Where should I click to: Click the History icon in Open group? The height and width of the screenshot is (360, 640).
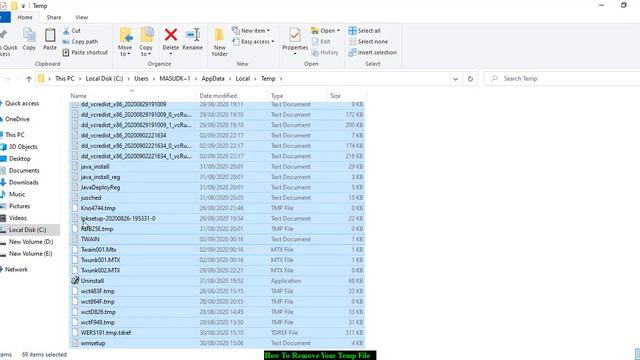(325, 53)
